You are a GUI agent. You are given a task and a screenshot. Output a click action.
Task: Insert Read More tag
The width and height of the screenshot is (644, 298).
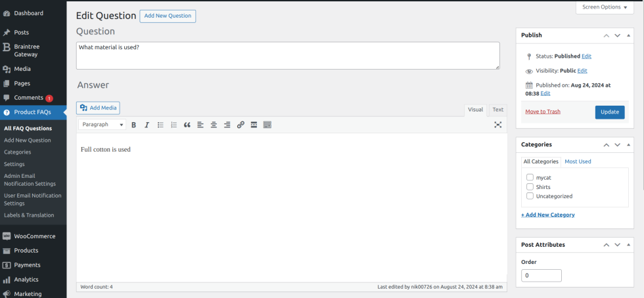[x=254, y=125]
